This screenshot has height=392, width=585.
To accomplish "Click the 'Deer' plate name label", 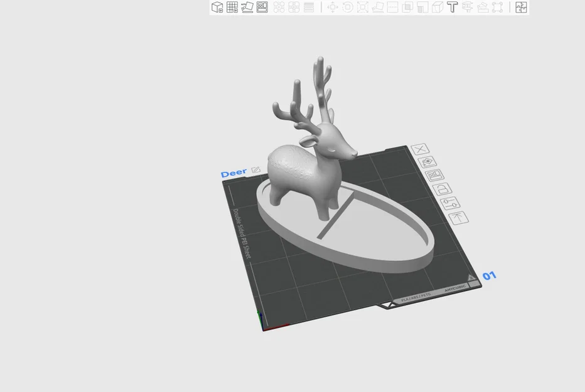I will coord(234,173).
